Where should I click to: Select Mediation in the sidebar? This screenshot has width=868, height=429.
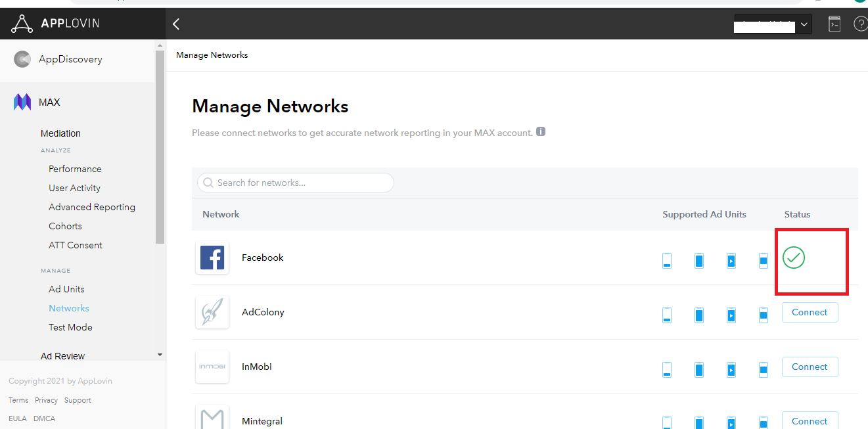click(x=60, y=133)
